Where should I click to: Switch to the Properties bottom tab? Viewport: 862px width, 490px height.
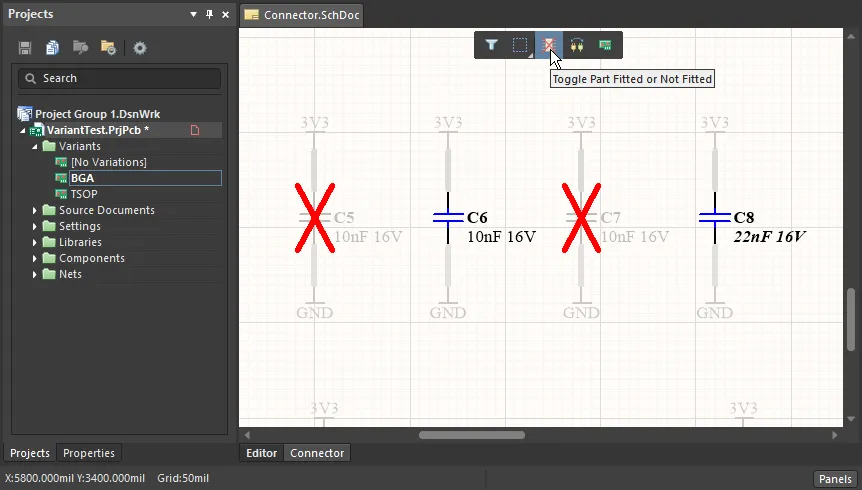coord(89,453)
